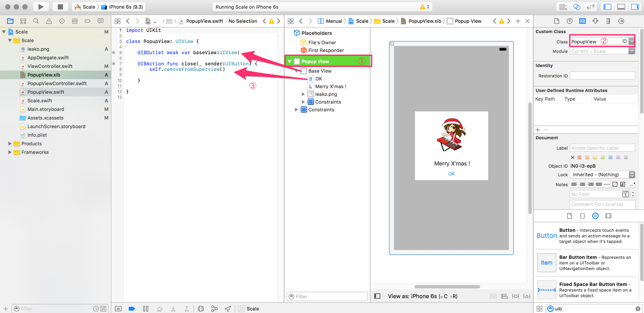Viewport: 644px width, 313px height.
Task: Open the Size inspector ruler icon
Action: pyautogui.click(x=608, y=21)
